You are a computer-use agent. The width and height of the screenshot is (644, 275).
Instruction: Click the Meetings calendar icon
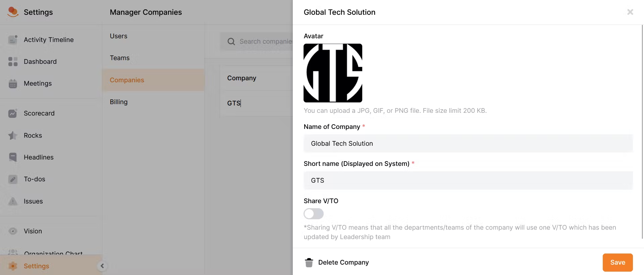click(x=13, y=84)
